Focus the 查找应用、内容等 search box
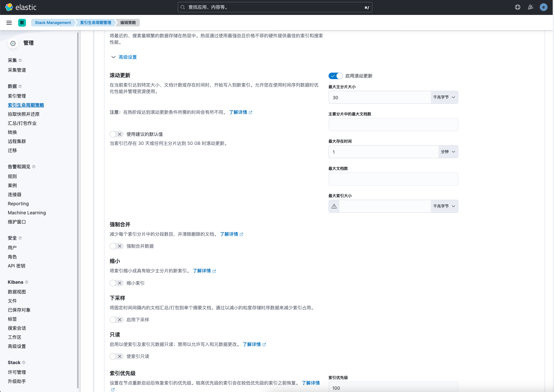This screenshot has height=392, width=554. 275,7
